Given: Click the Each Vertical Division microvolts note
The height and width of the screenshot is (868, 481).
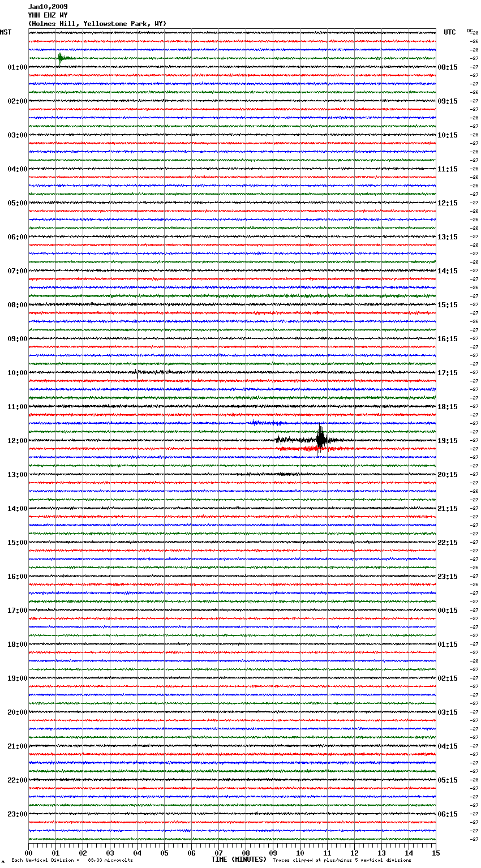Looking at the screenshot, I should [x=72, y=860].
